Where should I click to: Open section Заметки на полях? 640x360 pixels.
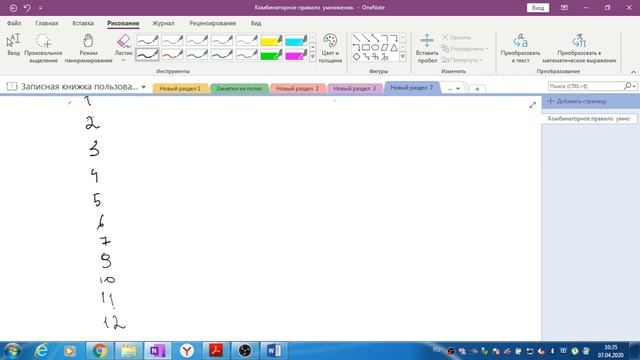click(239, 88)
